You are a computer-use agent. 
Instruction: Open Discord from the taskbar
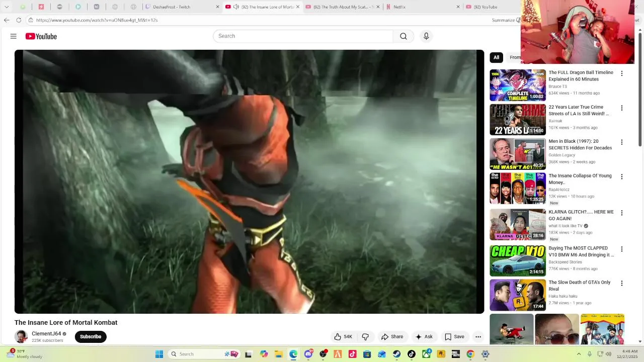point(308,354)
